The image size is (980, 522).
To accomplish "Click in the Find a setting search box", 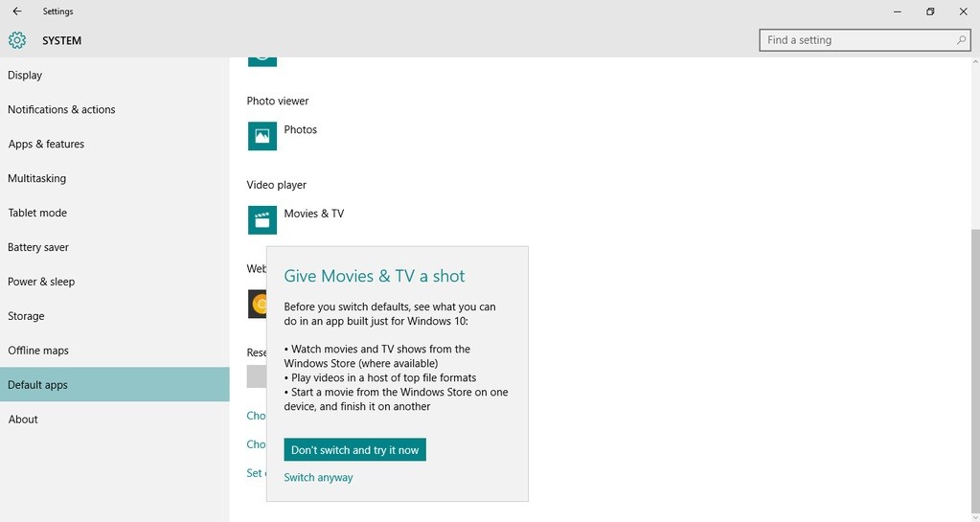I will click(x=864, y=40).
